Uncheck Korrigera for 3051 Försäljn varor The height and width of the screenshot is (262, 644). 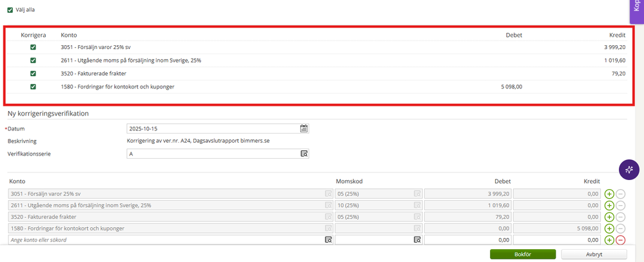pos(34,47)
